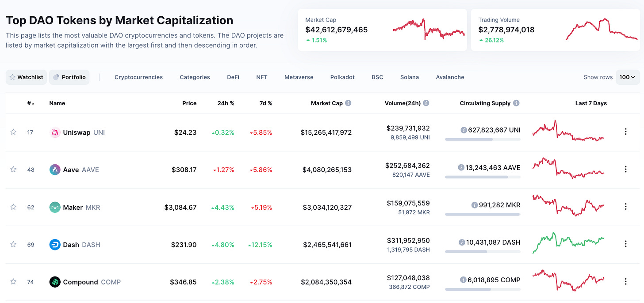Viewport: 644px width, 303px height.
Task: Open the Portfolio button
Action: (x=69, y=77)
